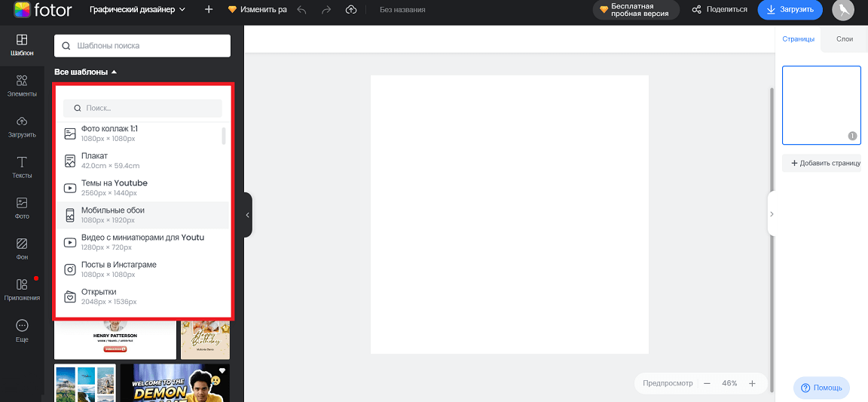Viewport: 868px width, 402px height.
Task: Click the blue Загрузить download button
Action: tap(790, 9)
